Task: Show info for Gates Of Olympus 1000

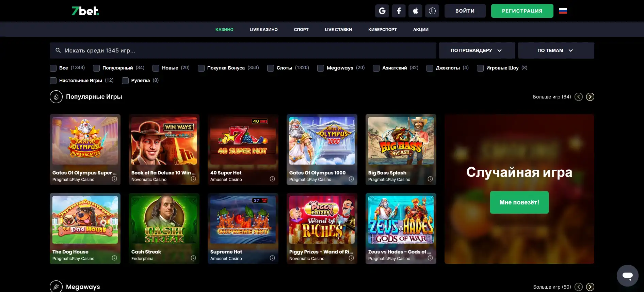Action: [351, 179]
